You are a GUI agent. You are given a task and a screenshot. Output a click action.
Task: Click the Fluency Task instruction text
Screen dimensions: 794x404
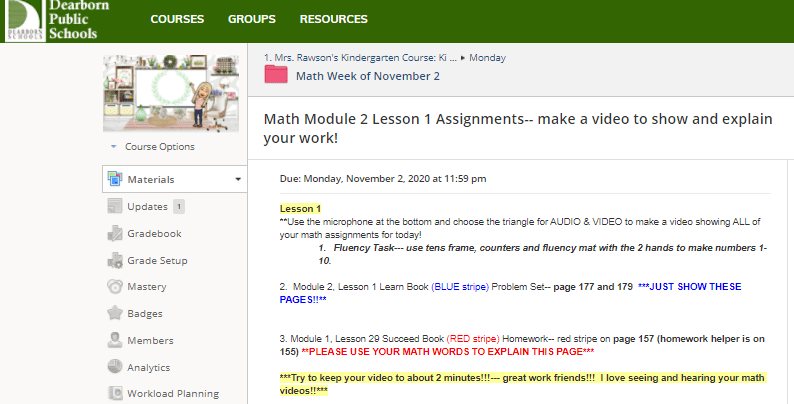542,254
